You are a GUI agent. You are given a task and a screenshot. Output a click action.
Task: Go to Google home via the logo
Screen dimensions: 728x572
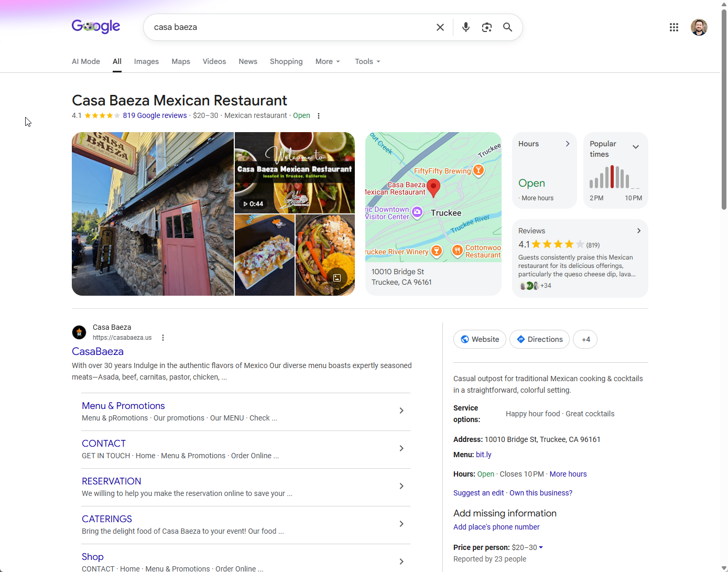point(96,26)
